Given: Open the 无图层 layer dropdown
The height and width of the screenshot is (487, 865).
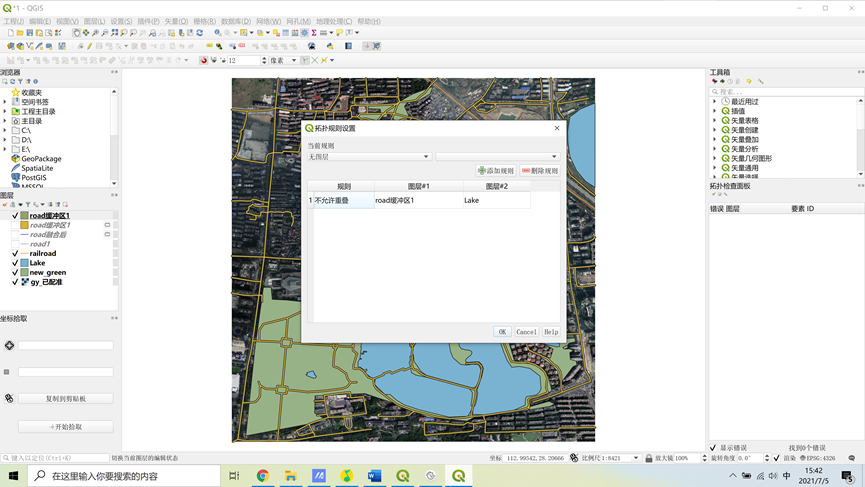Looking at the screenshot, I should (369, 157).
